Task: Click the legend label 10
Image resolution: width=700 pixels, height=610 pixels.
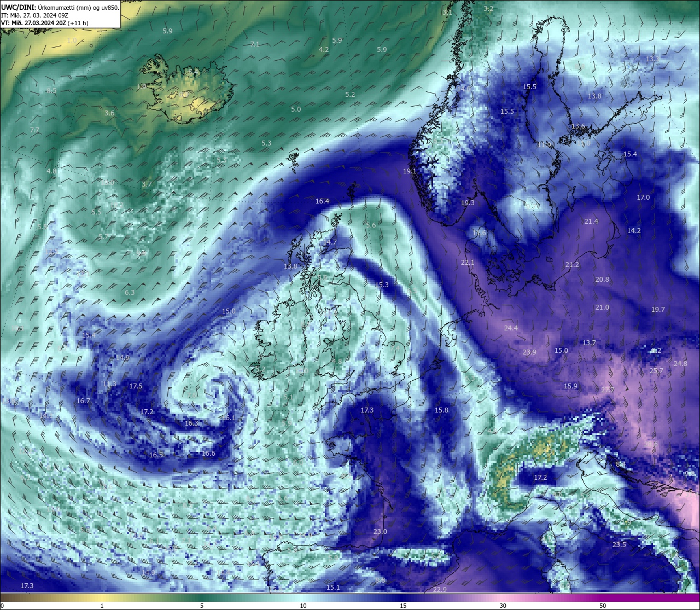Action: 302,606
